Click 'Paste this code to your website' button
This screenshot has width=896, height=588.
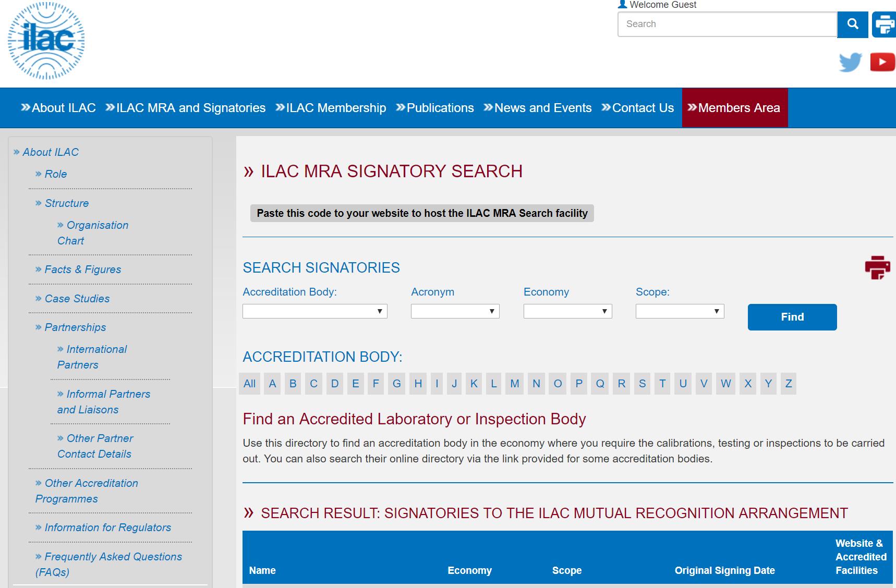[x=422, y=213]
